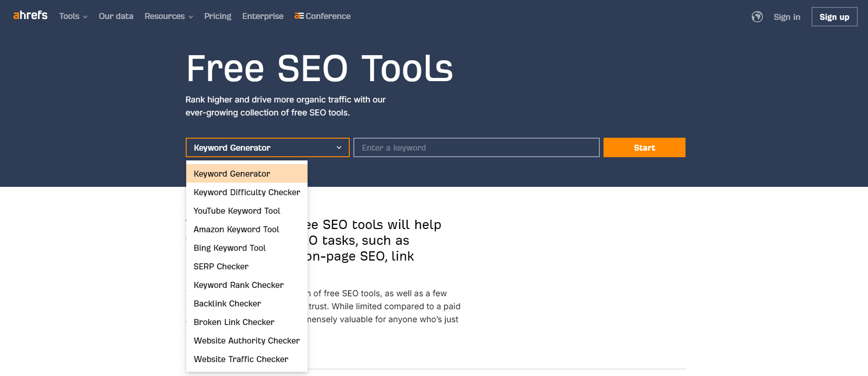Collapse the Keyword Generator tool selector
Viewport: 868px width, 376px height.
click(267, 147)
